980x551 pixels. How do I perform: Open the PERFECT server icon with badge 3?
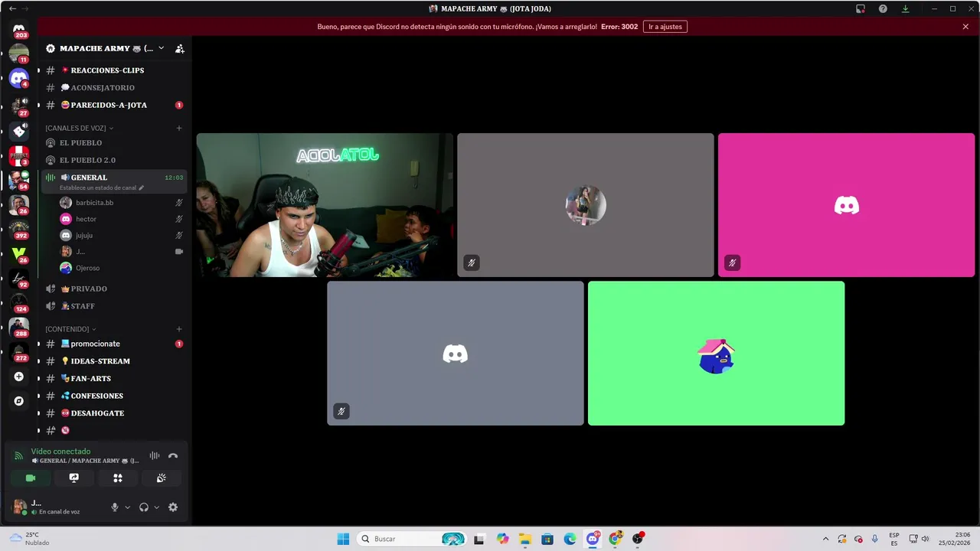pos(19,155)
